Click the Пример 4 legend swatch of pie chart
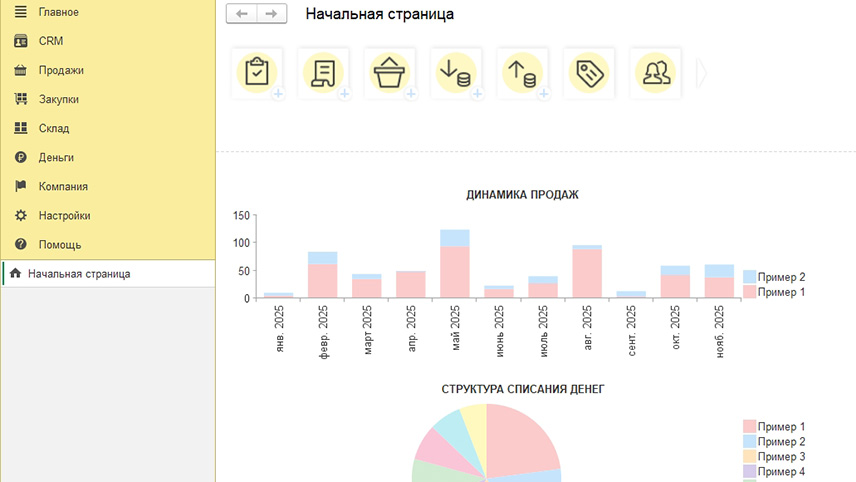This screenshot has height=482, width=856. tap(750, 471)
